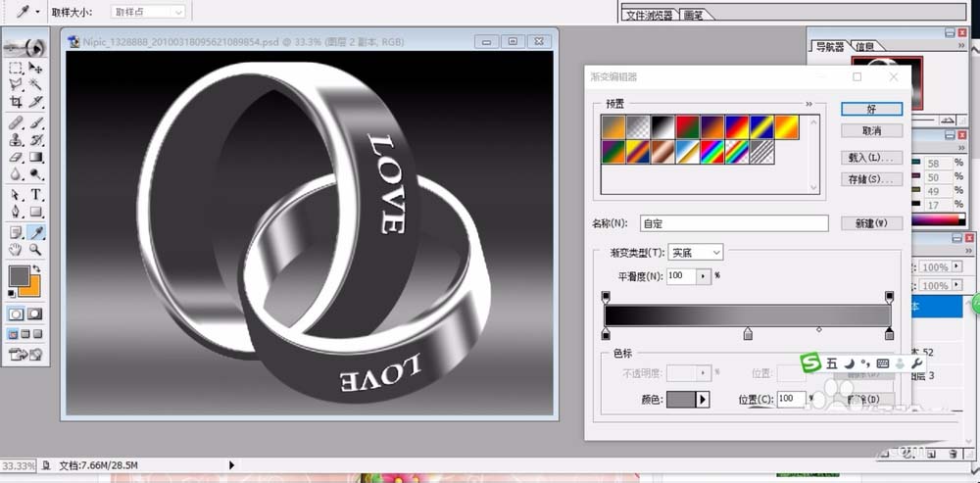Select the Type tool
Screen dimensions: 980x483
click(x=35, y=195)
